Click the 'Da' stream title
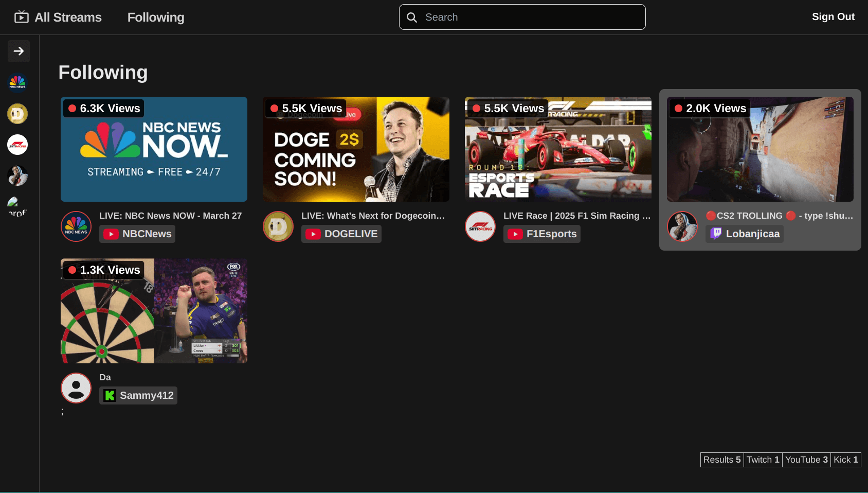Image resolution: width=868 pixels, height=493 pixels. pyautogui.click(x=105, y=377)
